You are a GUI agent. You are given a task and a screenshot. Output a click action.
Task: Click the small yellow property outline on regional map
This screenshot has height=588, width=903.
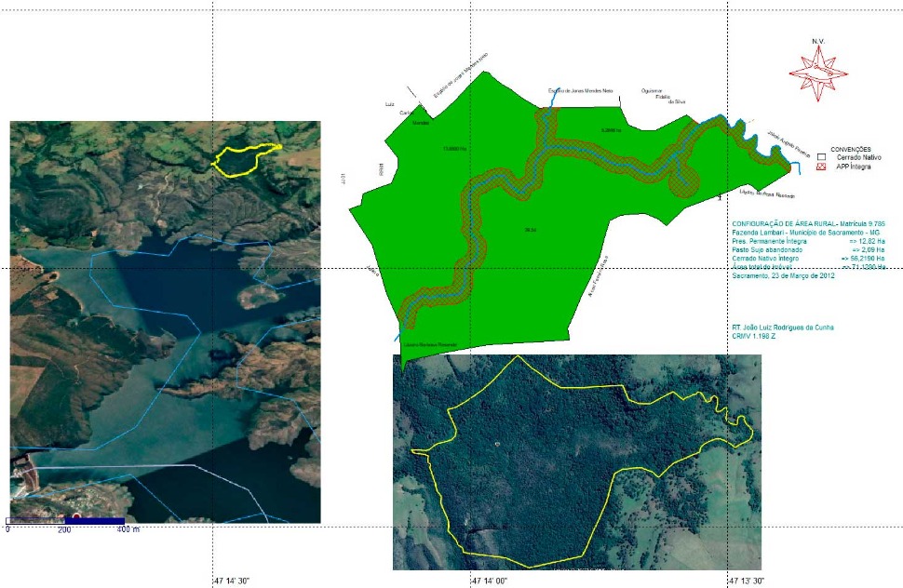pos(247,160)
